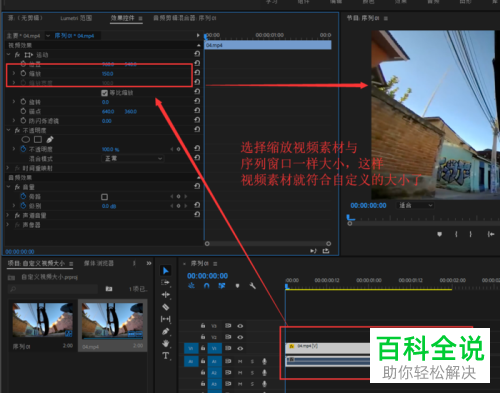Toggle V1 track eye visibility

coord(240,348)
